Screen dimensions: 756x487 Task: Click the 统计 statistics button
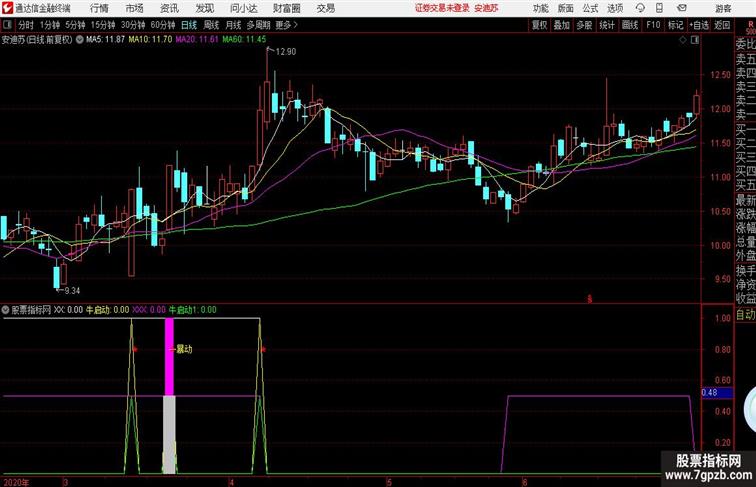pyautogui.click(x=607, y=25)
